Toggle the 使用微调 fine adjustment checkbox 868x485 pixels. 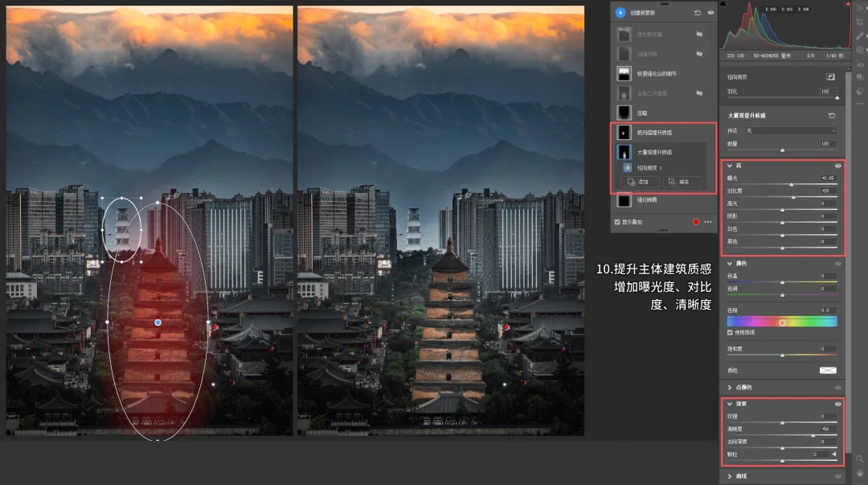click(730, 332)
